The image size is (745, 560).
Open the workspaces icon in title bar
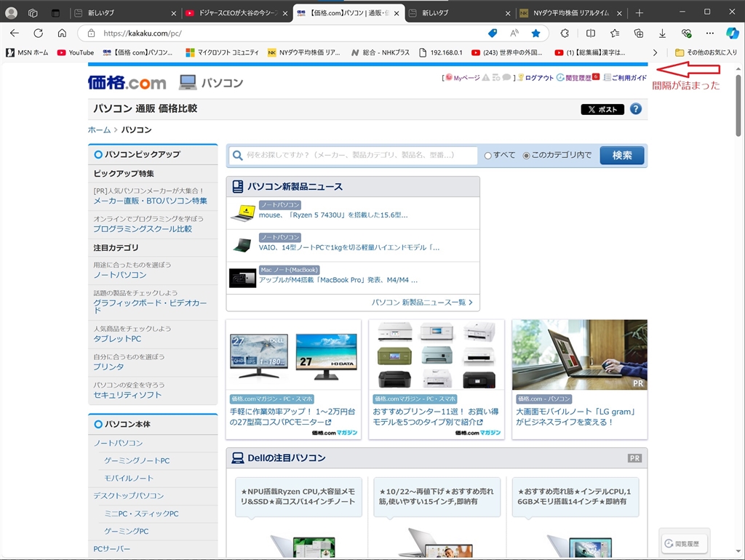(x=33, y=13)
